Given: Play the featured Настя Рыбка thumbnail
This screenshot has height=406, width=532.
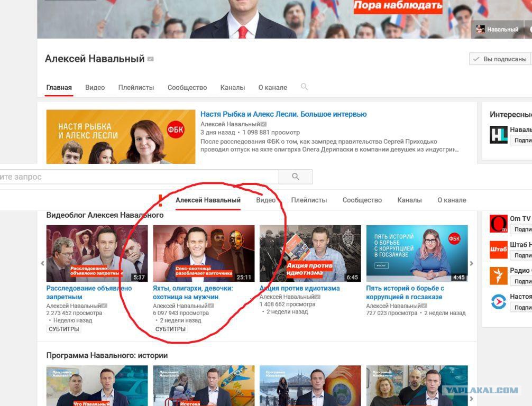Looking at the screenshot, I should 121,137.
